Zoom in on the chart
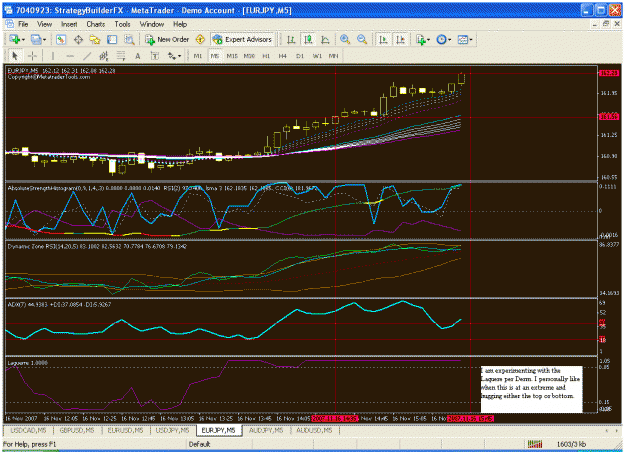The height and width of the screenshot is (452, 625). 345,39
